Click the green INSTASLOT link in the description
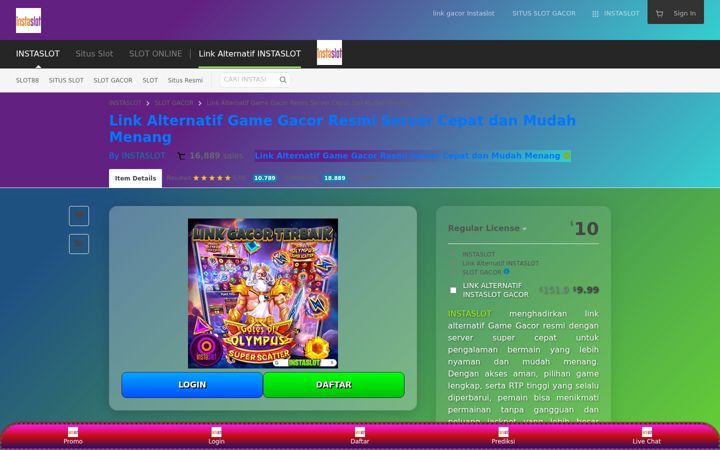 pyautogui.click(x=469, y=314)
